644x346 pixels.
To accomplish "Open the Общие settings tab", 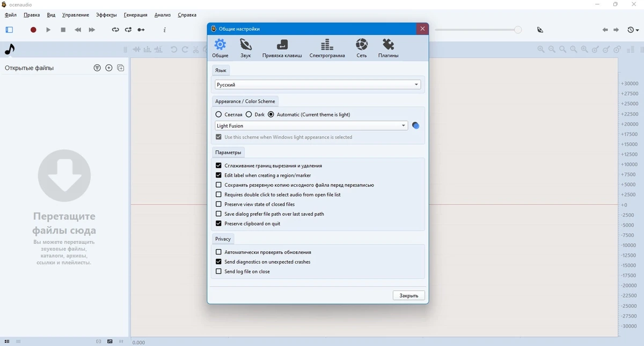I will pos(220,48).
